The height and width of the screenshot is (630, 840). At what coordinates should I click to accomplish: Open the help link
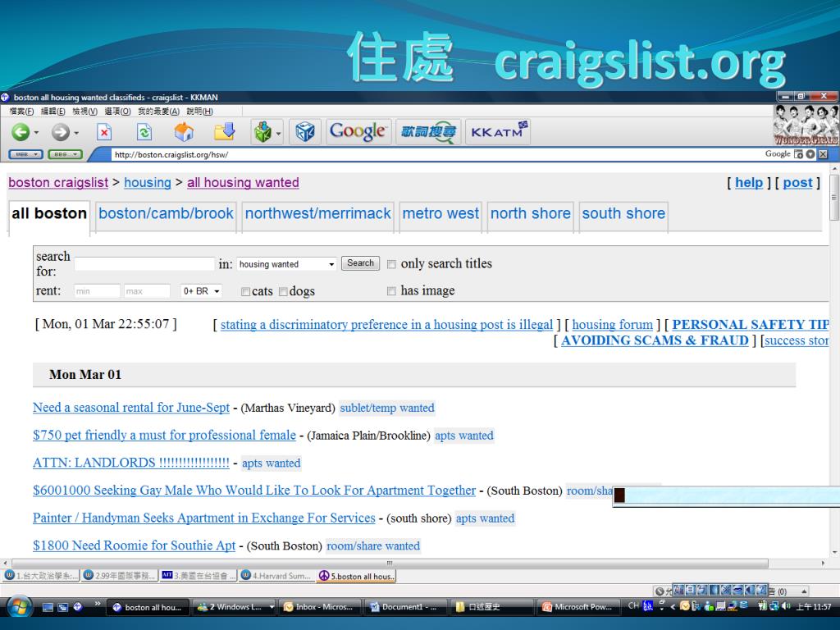pyautogui.click(x=748, y=183)
